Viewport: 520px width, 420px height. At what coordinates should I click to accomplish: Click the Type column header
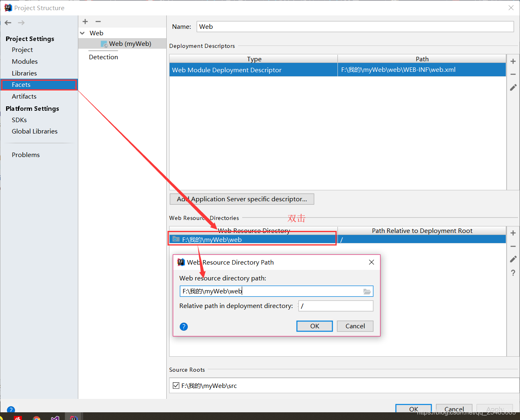(254, 59)
